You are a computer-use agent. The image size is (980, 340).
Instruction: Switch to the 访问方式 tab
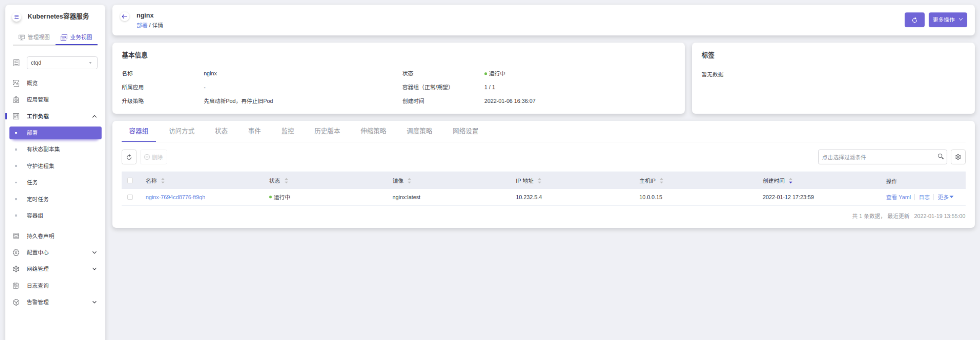181,131
